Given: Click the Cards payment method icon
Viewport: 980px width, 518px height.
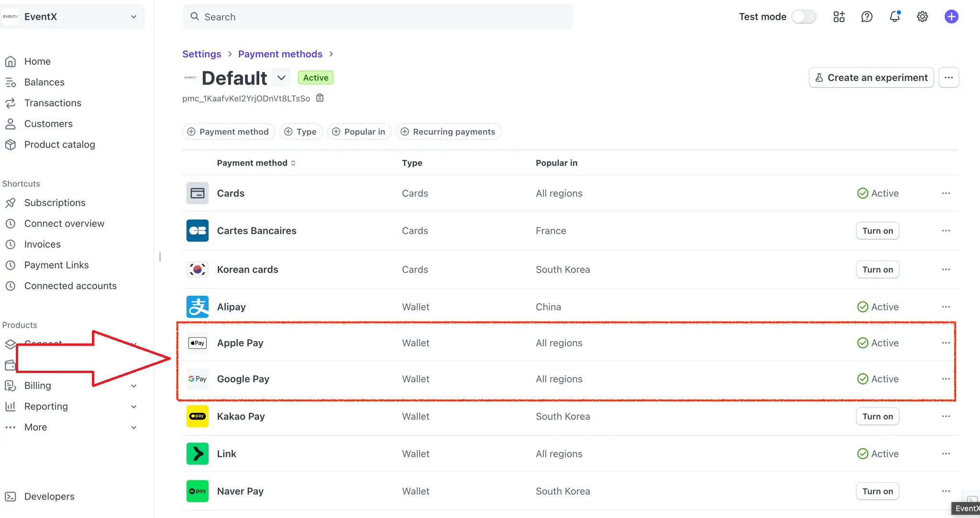Looking at the screenshot, I should (x=197, y=193).
